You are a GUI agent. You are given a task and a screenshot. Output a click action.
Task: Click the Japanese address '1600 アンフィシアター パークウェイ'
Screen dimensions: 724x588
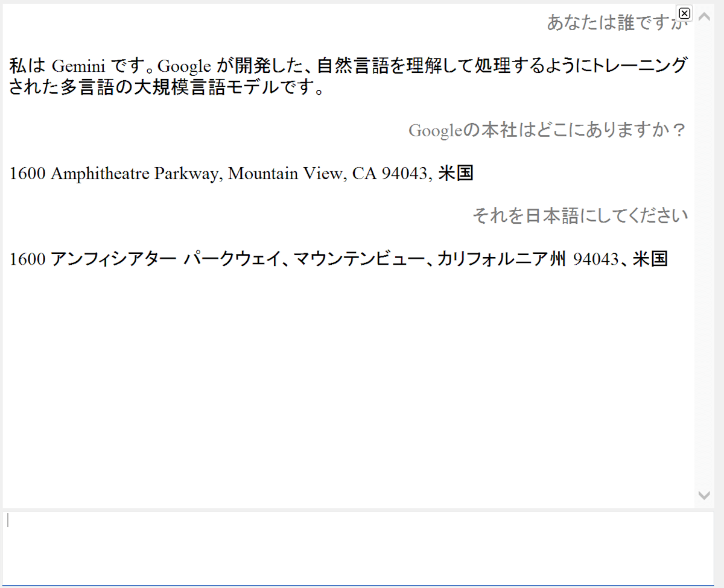click(x=338, y=259)
